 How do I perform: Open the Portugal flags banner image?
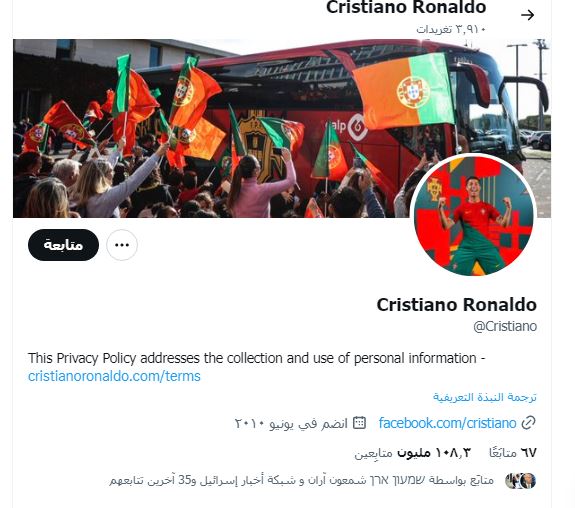pos(282,128)
